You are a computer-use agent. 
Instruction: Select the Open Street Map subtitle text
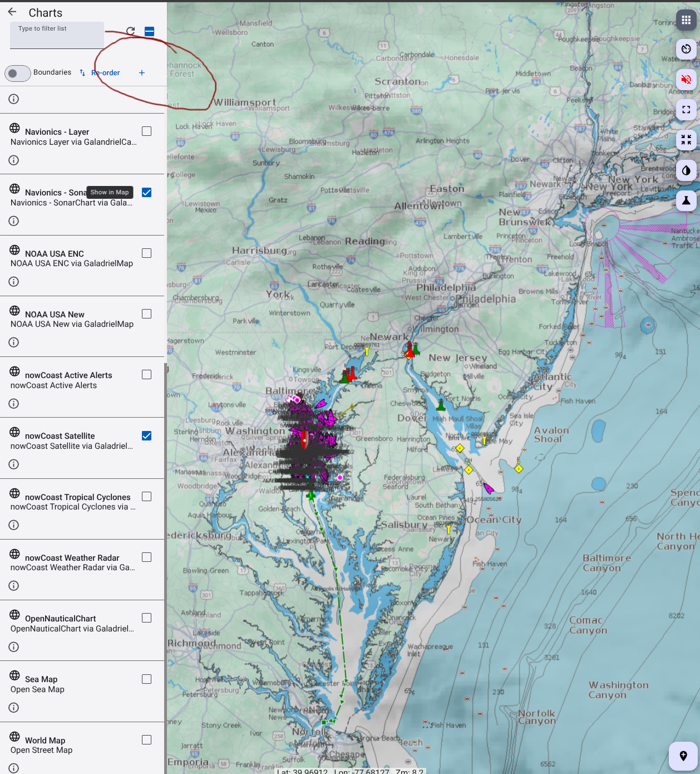pos(42,750)
